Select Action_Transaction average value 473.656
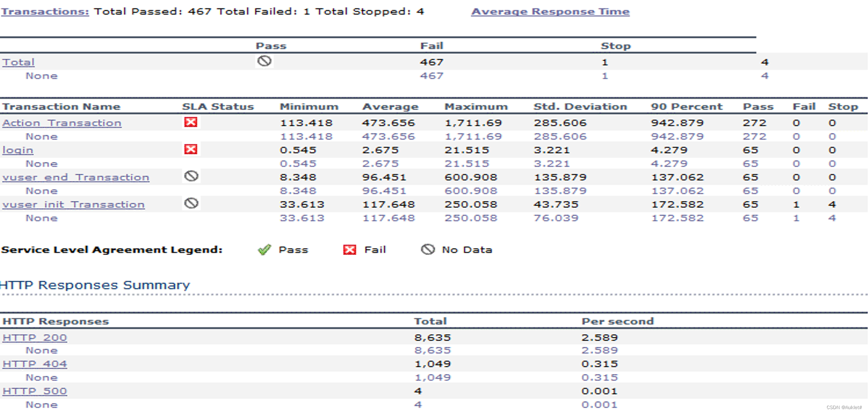Screen dimensions: 868x413 [388, 123]
